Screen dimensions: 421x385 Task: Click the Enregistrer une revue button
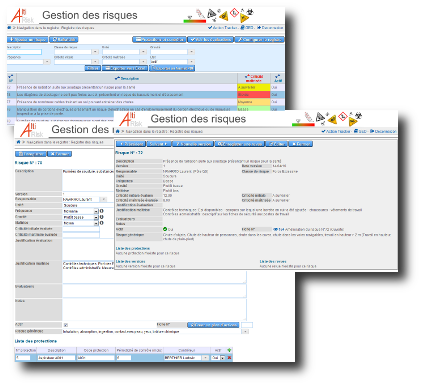pos(240,144)
